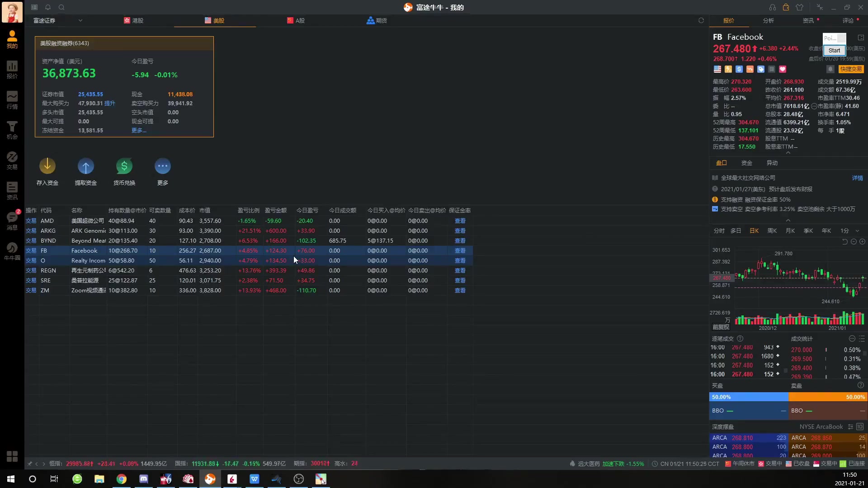This screenshot has width=868, height=488.
Task: Select the 资金 capital flow tab
Action: tap(747, 163)
